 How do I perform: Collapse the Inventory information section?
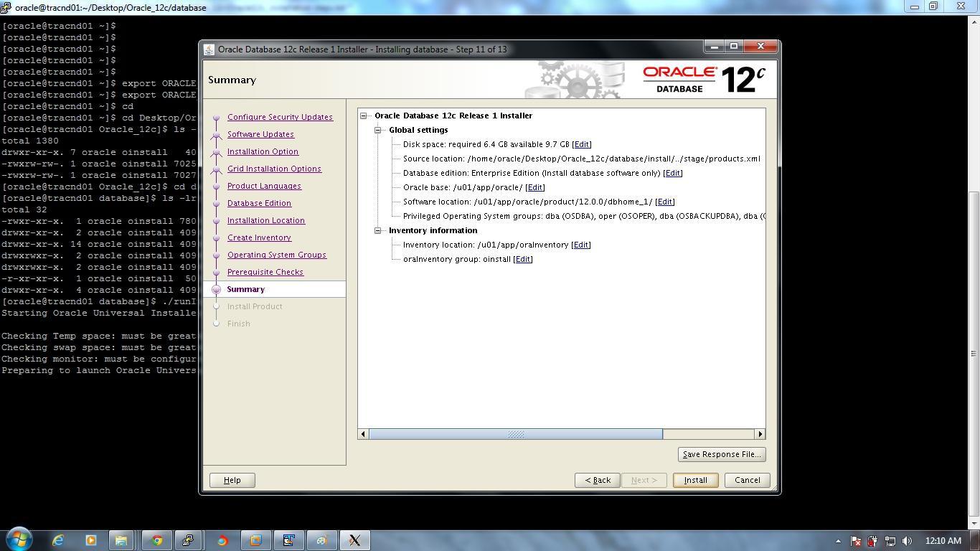[378, 230]
